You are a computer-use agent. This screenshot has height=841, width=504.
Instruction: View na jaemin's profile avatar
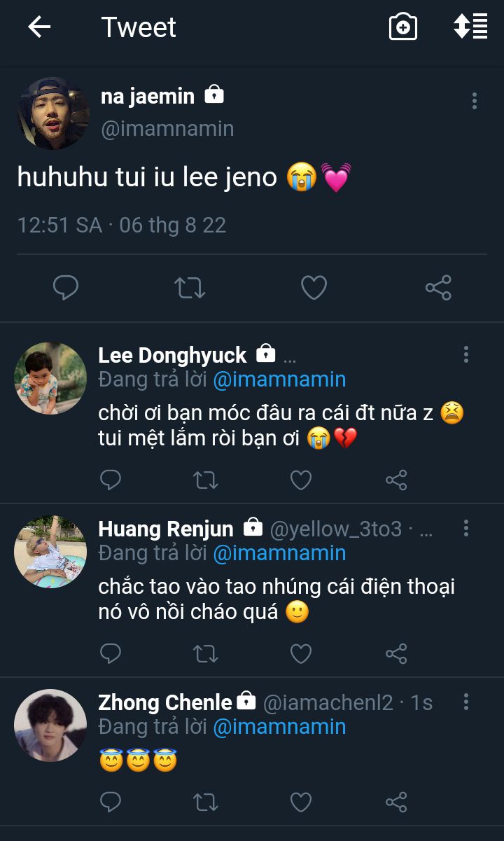(53, 113)
